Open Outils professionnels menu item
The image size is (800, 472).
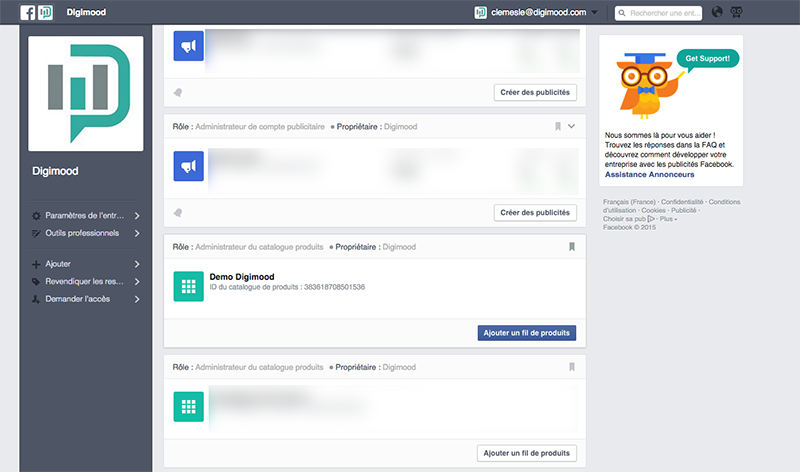point(82,233)
